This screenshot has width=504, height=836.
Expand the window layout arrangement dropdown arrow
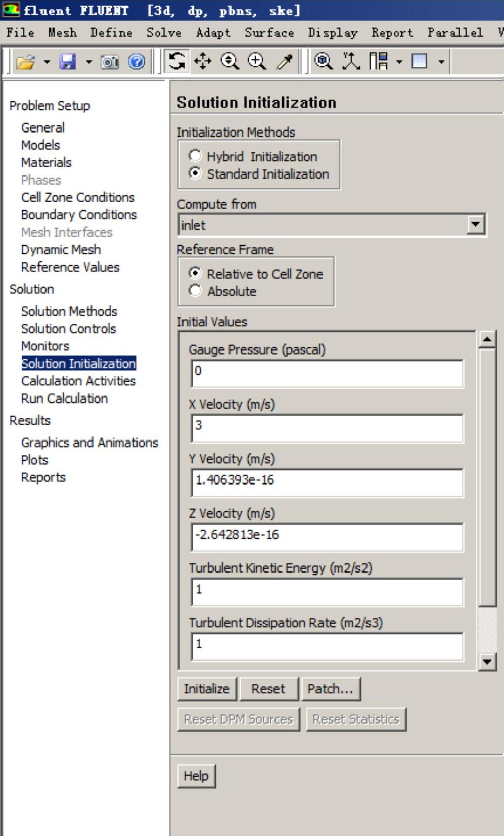tap(399, 62)
